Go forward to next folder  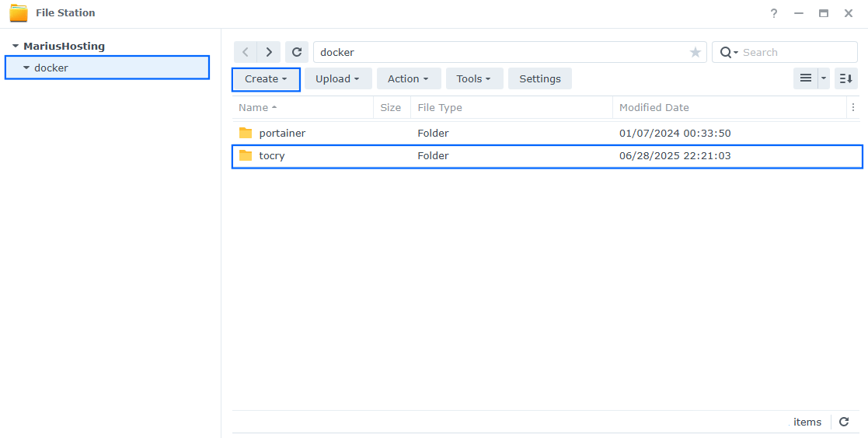[x=269, y=52]
